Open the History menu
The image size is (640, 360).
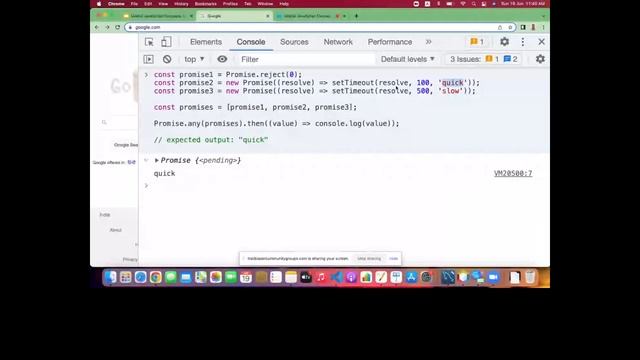(181, 4)
